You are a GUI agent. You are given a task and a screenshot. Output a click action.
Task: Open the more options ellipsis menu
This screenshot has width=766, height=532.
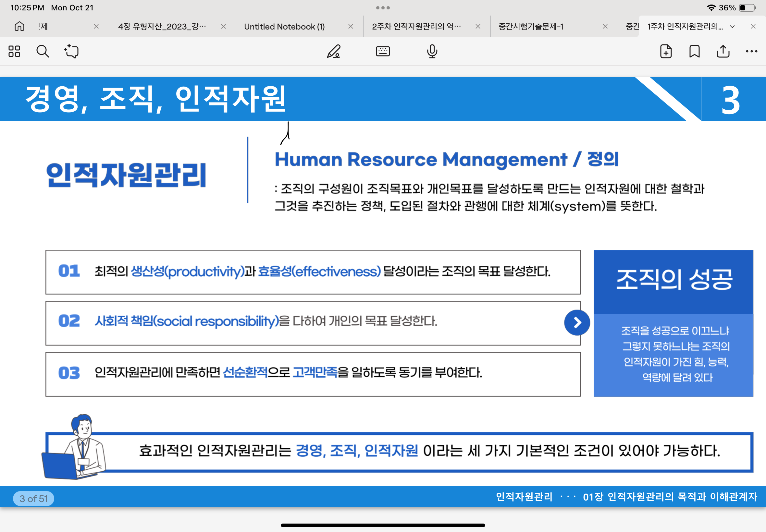(752, 51)
